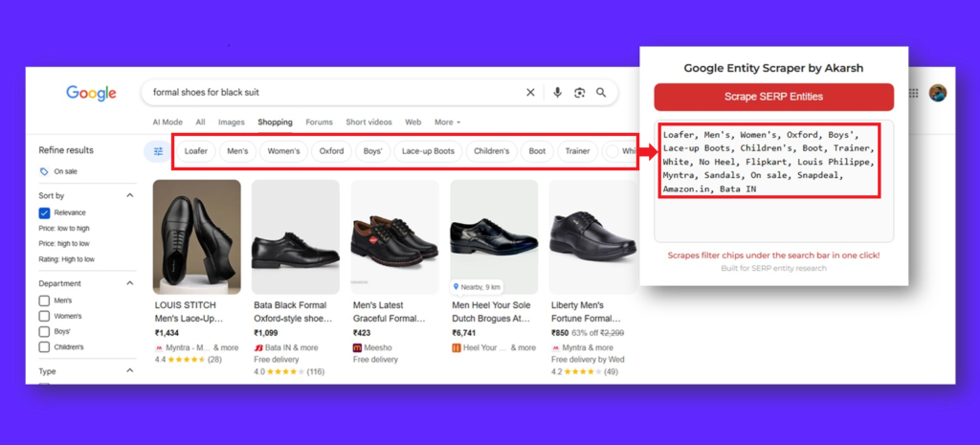This screenshot has height=445, width=980.
Task: Collapse the Department filter section
Action: [130, 283]
